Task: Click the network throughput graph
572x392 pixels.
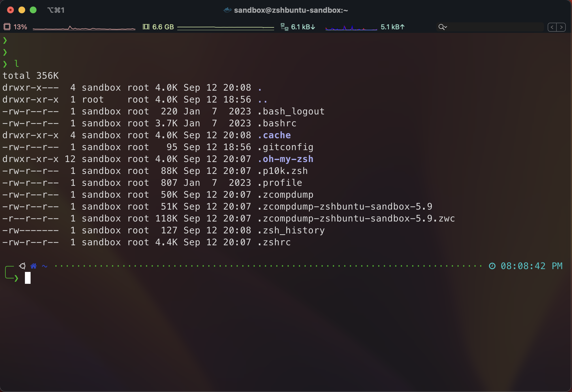Action: pyautogui.click(x=351, y=28)
